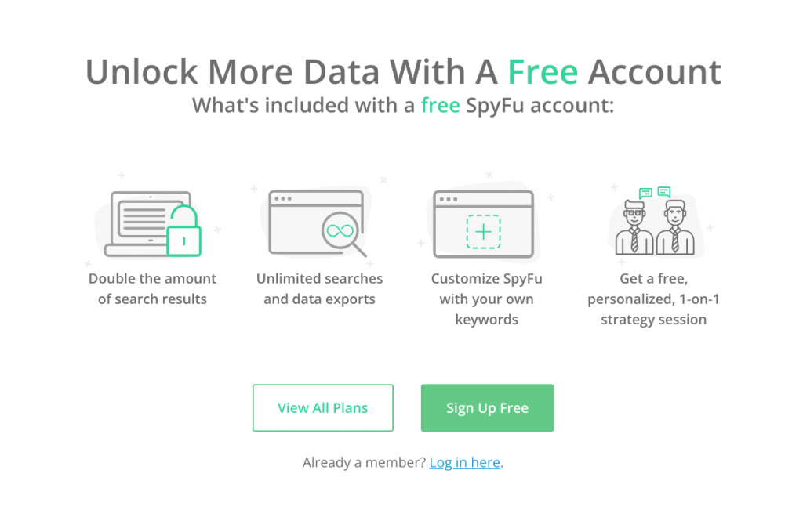The image size is (803, 532).
Task: Click the laptop with padlock icon
Action: tap(153, 223)
